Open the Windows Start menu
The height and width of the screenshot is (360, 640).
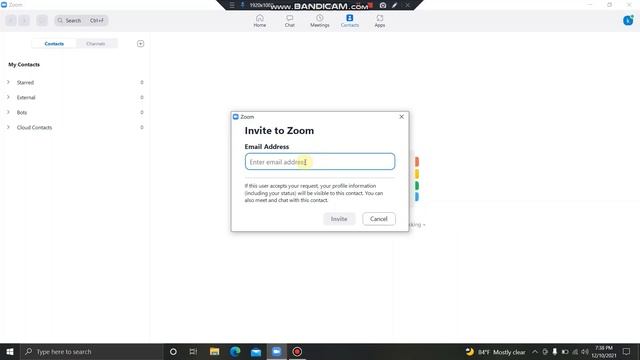pyautogui.click(x=10, y=351)
